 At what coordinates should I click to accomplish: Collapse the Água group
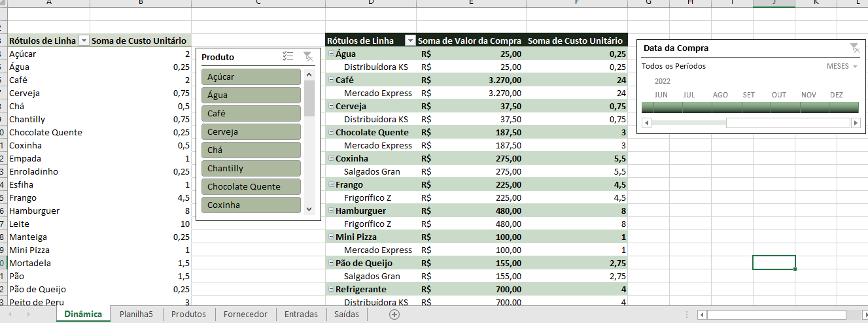pos(331,54)
